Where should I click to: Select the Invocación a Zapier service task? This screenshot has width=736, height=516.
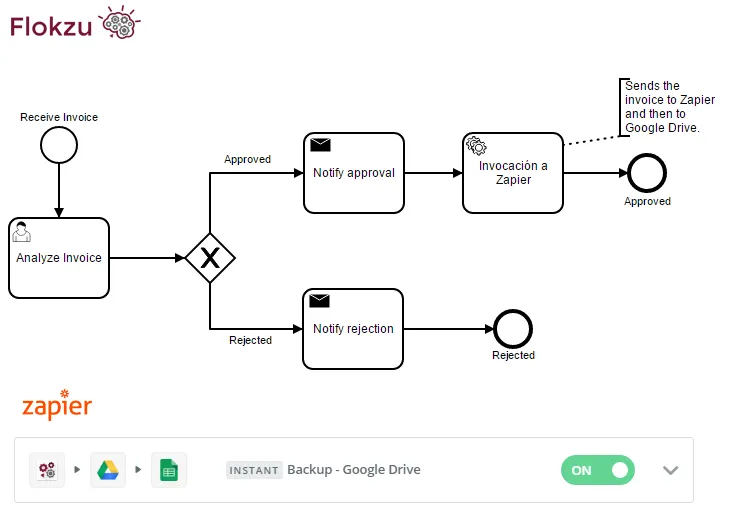point(513,173)
